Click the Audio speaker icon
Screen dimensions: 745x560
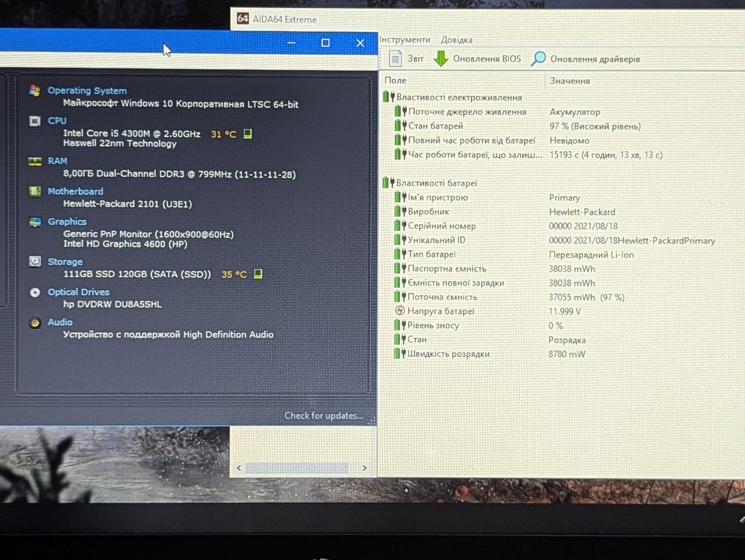(x=35, y=322)
